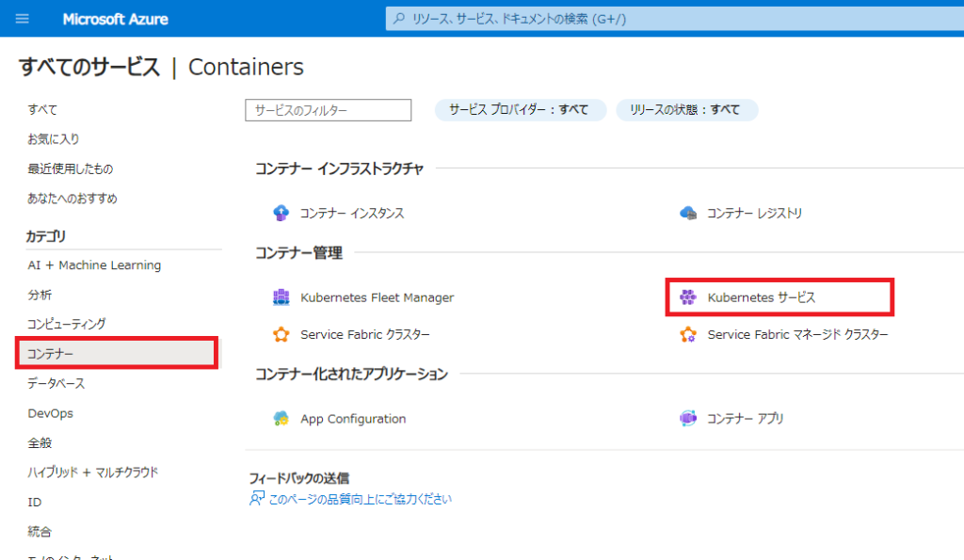The image size is (964, 560).
Task: Select あなたへのおすすめ in the left navigation
Action: click(72, 198)
